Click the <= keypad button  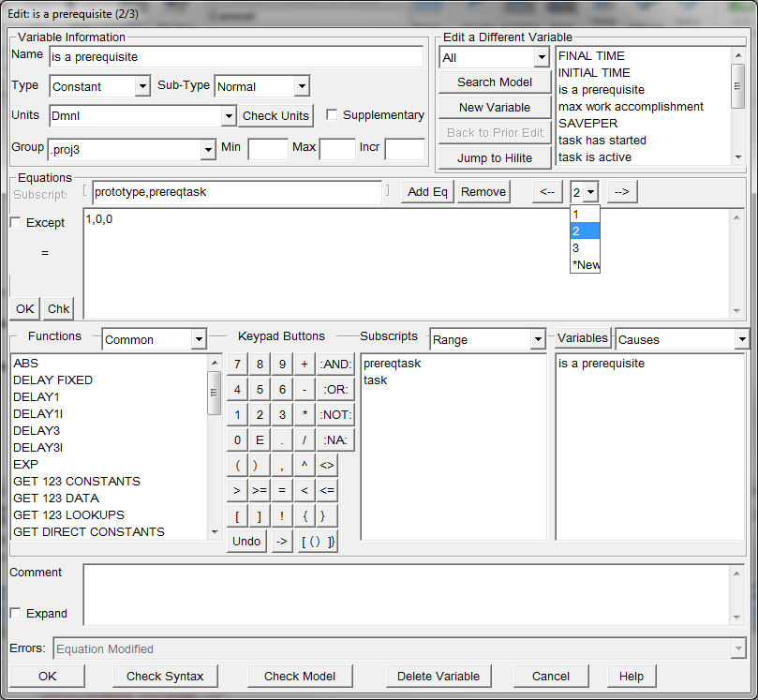tap(327, 490)
